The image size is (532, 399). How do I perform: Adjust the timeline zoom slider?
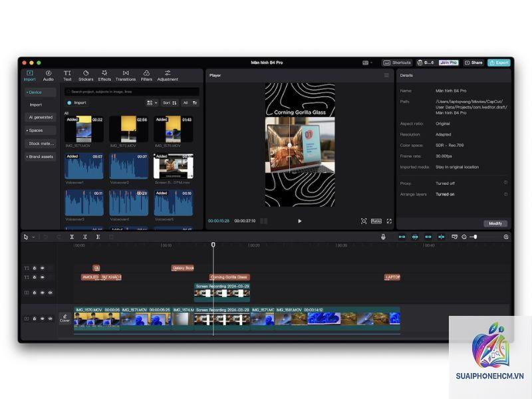[x=475, y=237]
